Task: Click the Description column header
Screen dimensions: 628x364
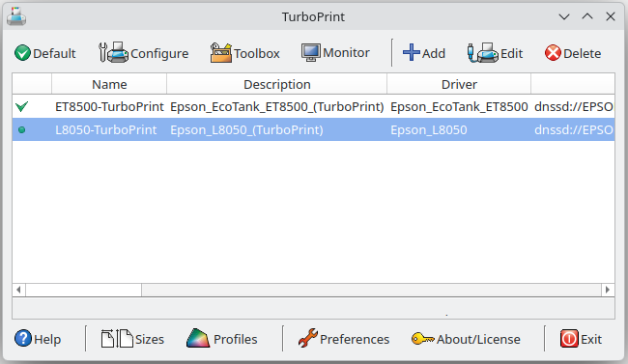Action: [x=276, y=84]
